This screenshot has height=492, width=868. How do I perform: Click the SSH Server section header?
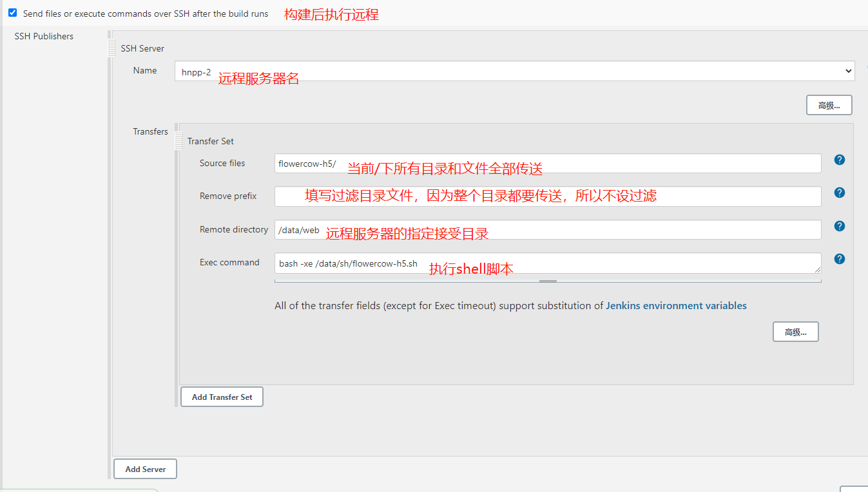[x=141, y=48]
